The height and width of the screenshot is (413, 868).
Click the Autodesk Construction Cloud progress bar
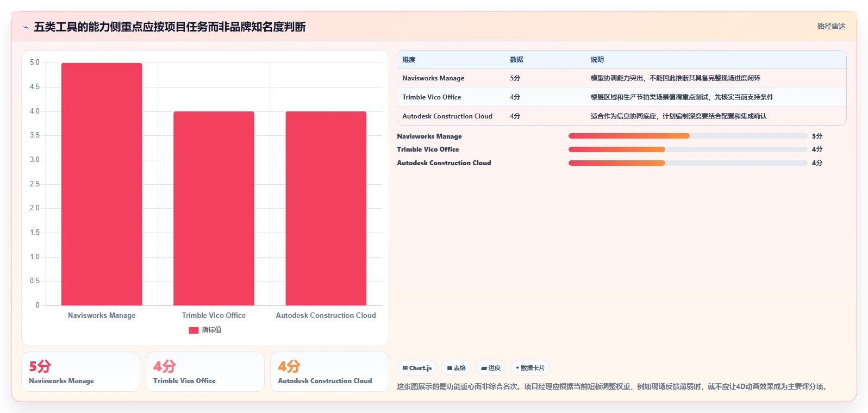pos(688,163)
